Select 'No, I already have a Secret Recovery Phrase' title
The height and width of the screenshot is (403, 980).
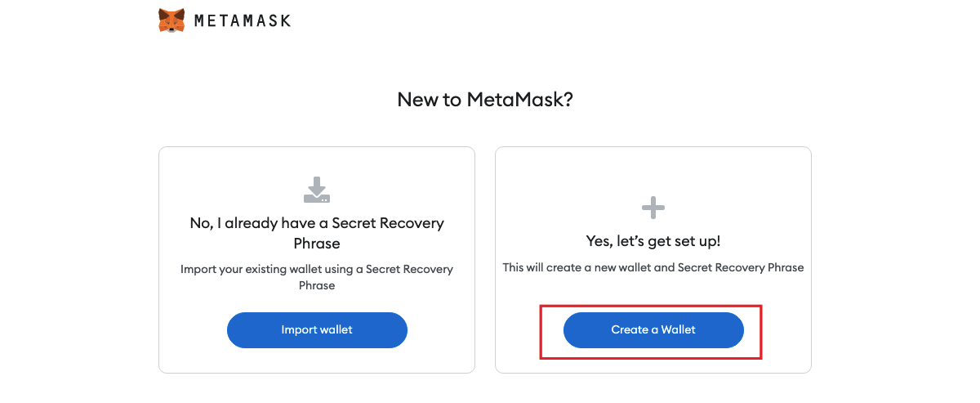point(317,233)
